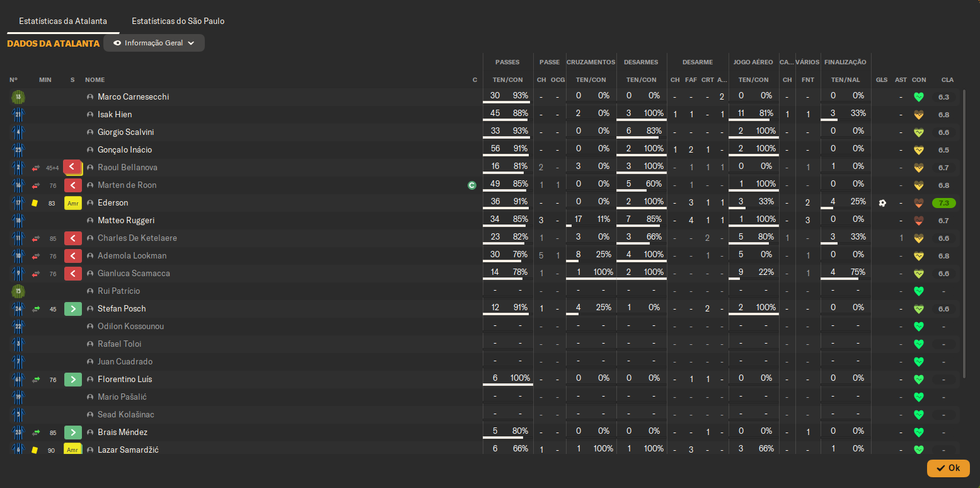This screenshot has width=980, height=488.
Task: Click green substituted-on arrow for Stefan Posch
Action: (73, 309)
